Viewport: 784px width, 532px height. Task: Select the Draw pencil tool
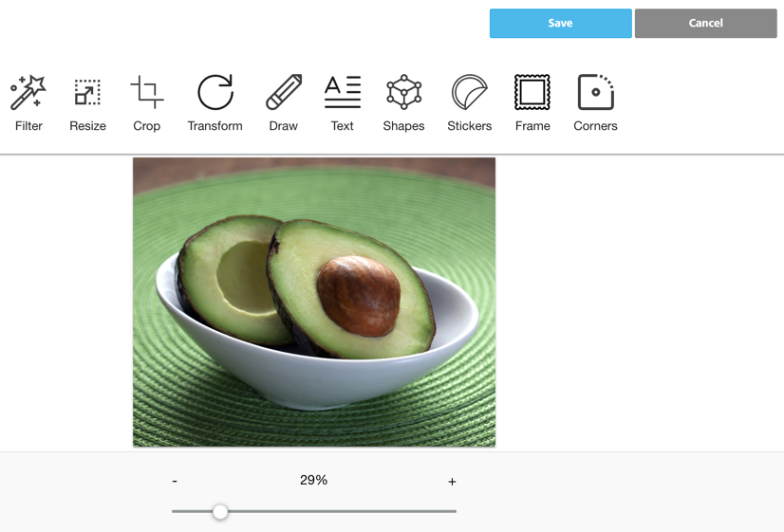tap(284, 92)
